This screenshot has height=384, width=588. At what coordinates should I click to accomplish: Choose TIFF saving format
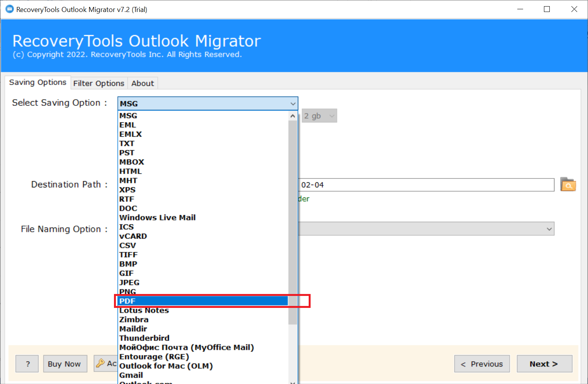[203, 255]
